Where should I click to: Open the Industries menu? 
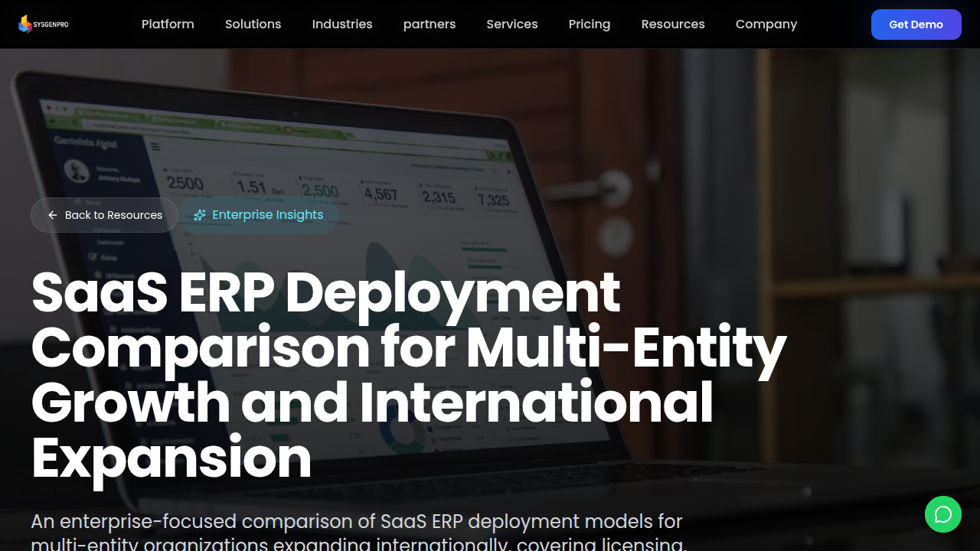click(342, 24)
